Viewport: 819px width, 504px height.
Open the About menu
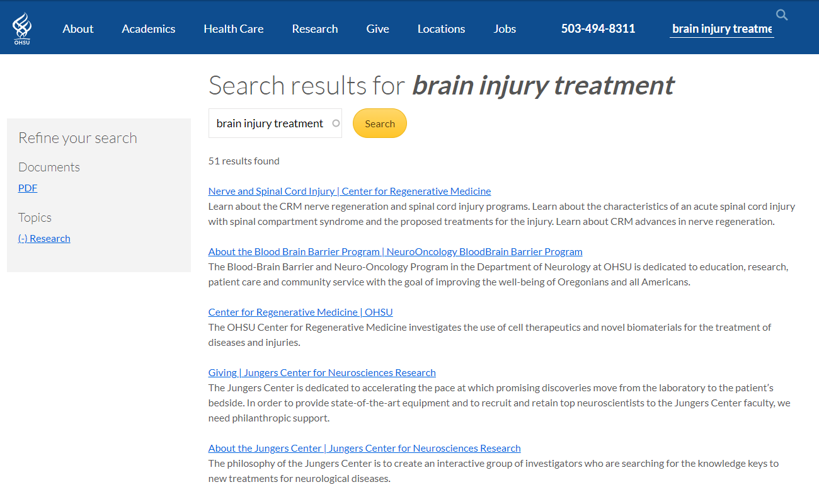point(78,29)
